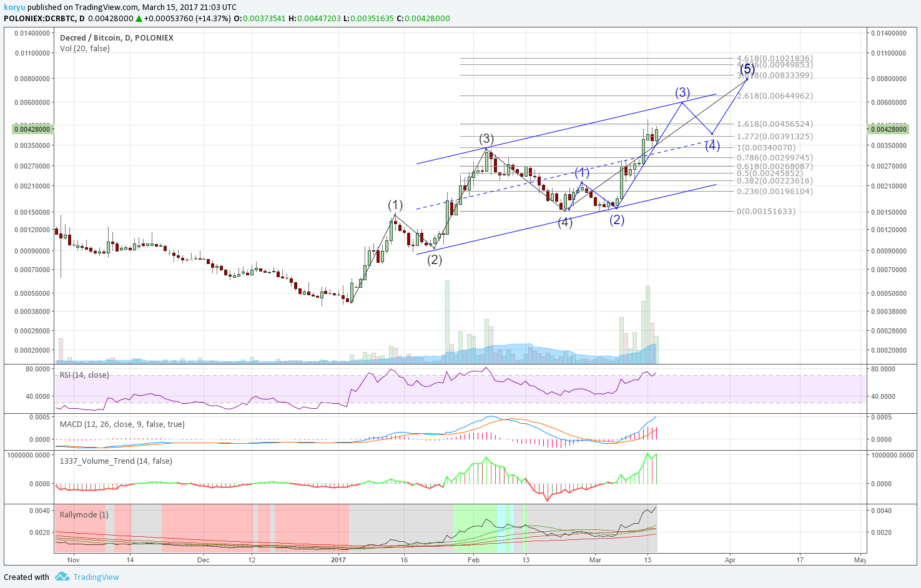Select Fibonacci level 0.382(0.00223616)
The width and height of the screenshot is (921, 588).
775,180
